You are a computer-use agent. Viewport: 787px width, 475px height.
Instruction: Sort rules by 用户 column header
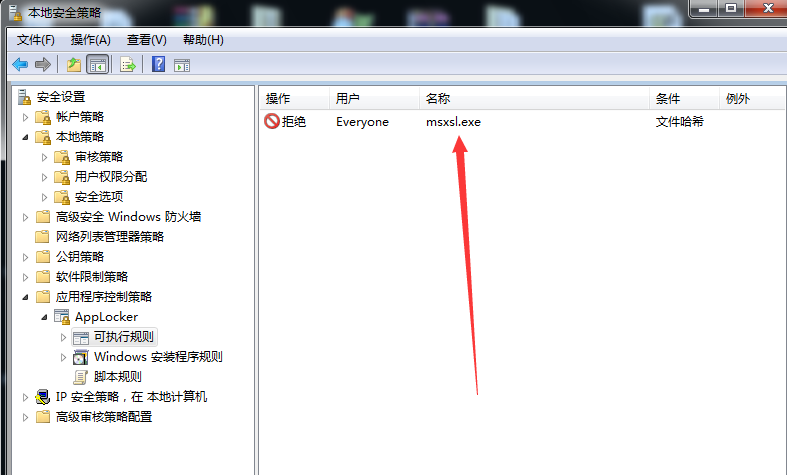[x=374, y=98]
